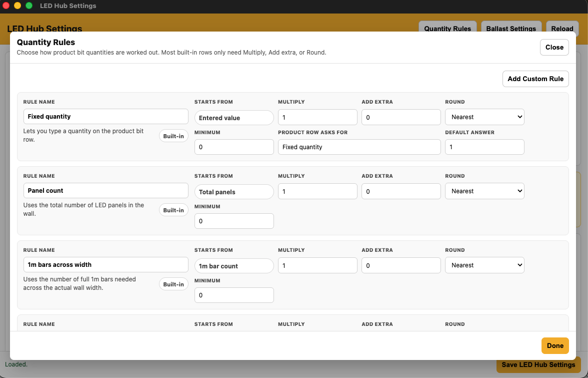Select 1m bar count starts-from pill
Viewport: 588px width, 378px height.
coord(234,266)
